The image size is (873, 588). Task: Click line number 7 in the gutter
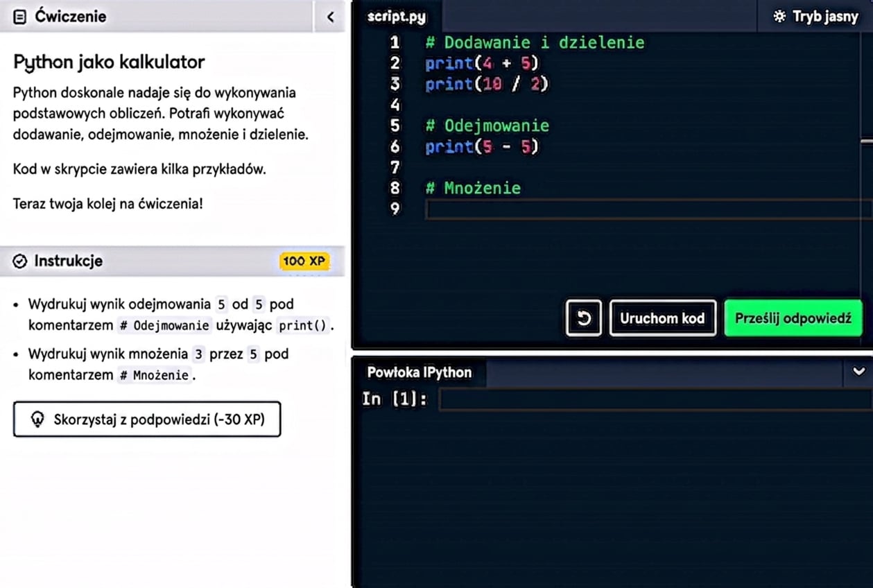pyautogui.click(x=395, y=167)
